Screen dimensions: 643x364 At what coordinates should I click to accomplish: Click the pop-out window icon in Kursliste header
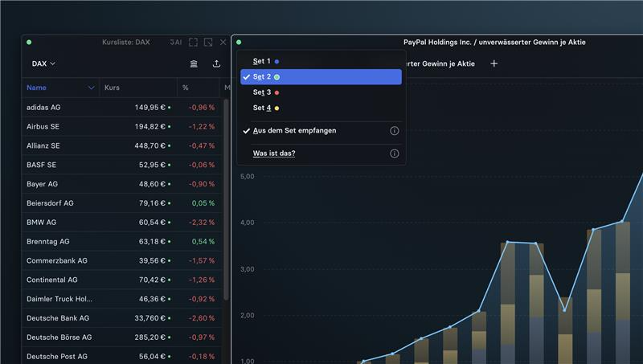coord(208,43)
